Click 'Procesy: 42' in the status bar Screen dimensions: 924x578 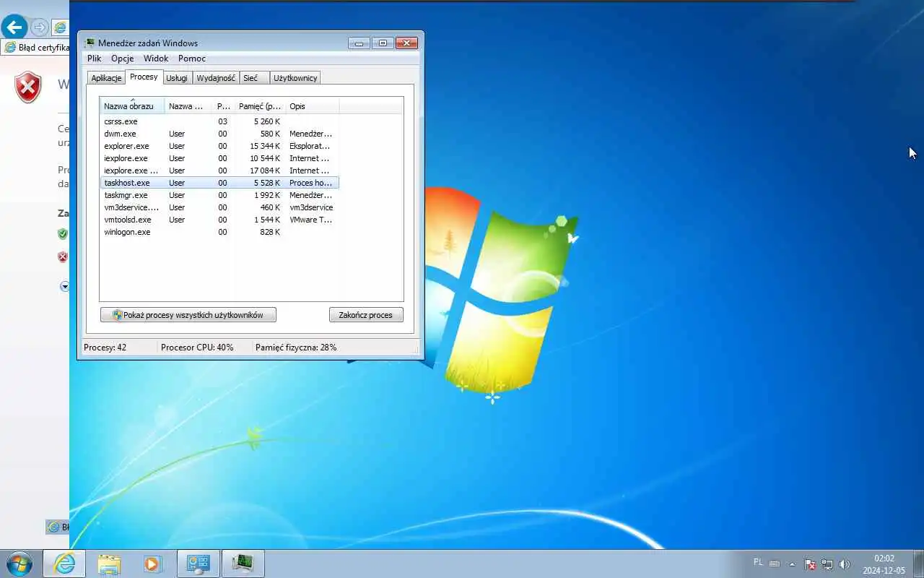105,348
